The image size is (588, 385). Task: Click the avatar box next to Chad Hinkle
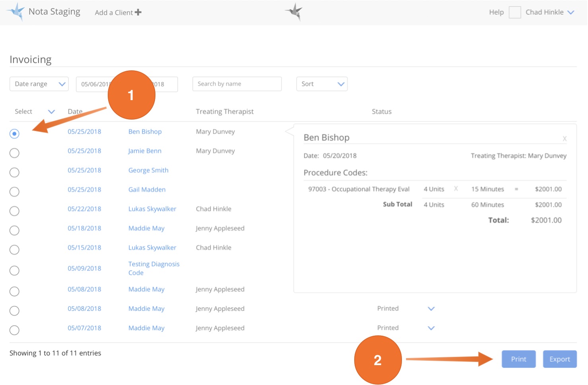(x=515, y=12)
